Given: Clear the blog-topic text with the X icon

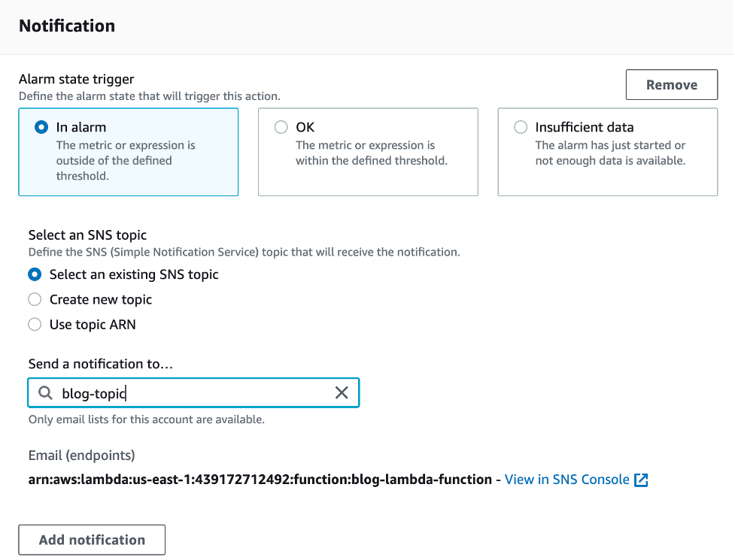Looking at the screenshot, I should click(x=342, y=392).
